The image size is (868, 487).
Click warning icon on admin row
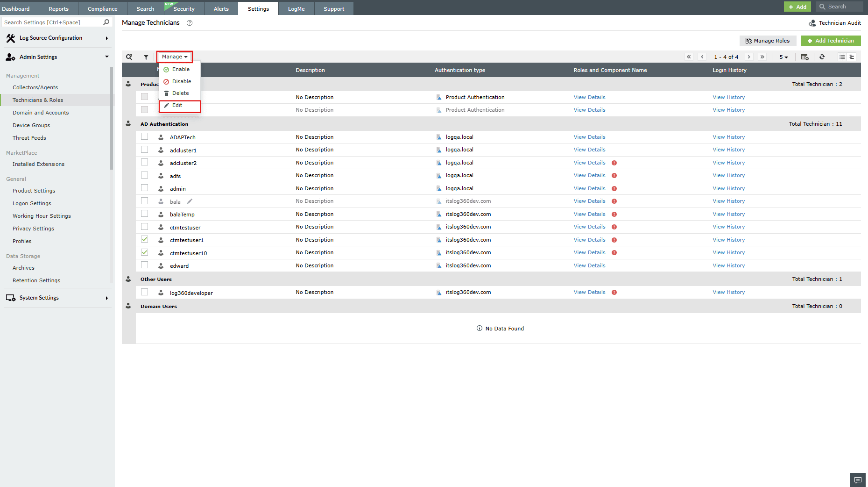pos(614,189)
